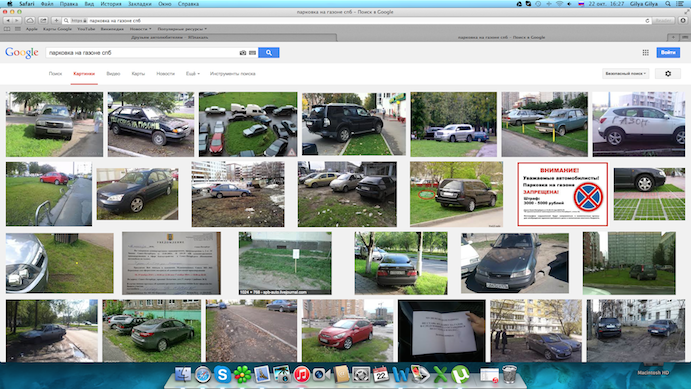Open Spotlight search in menu bar

(x=668, y=4)
